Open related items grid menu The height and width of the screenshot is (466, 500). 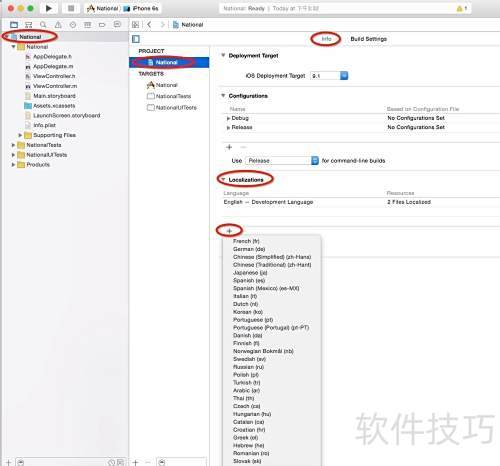[135, 25]
